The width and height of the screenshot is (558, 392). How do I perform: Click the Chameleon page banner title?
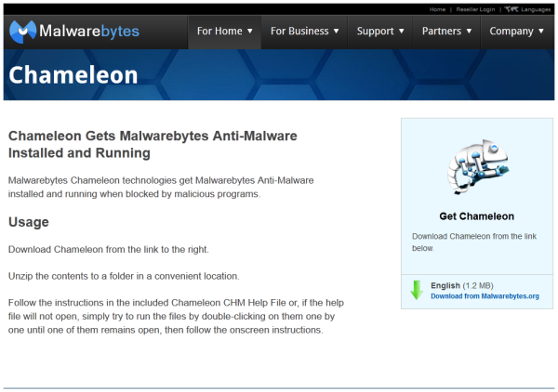(x=73, y=75)
